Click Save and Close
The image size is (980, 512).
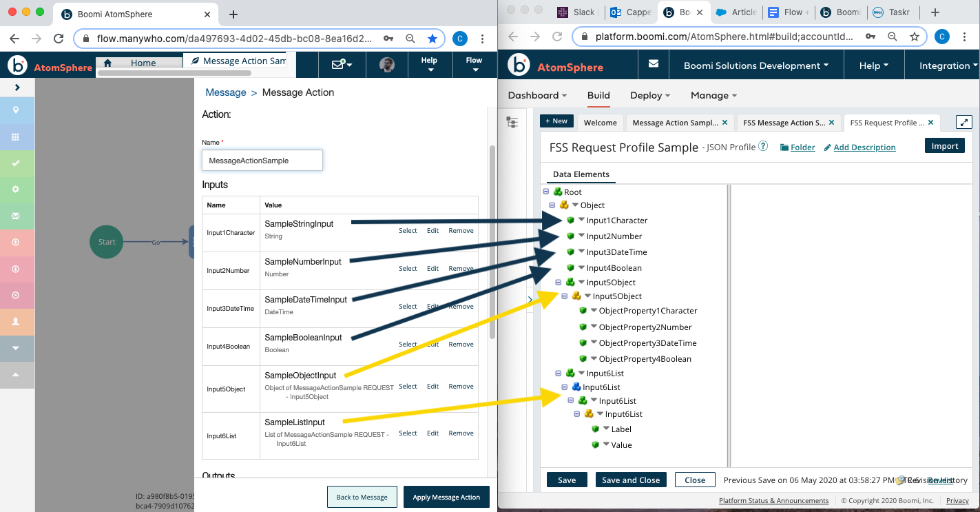tap(631, 480)
